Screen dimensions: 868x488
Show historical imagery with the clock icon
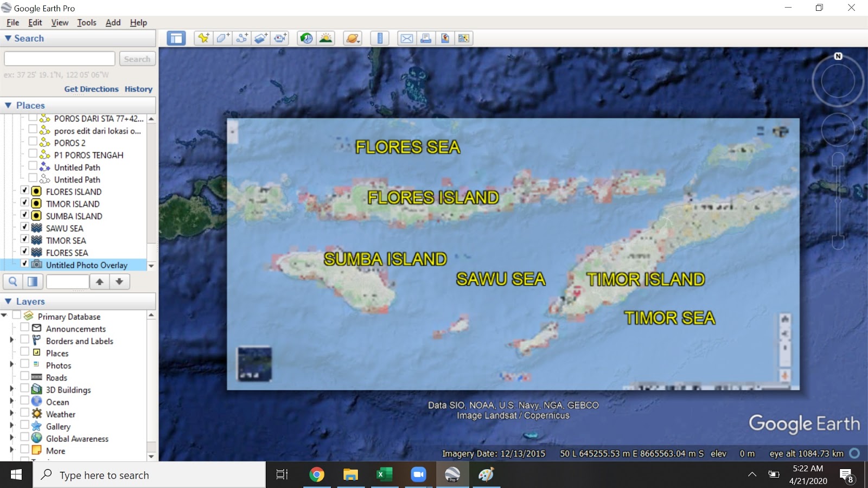point(305,38)
